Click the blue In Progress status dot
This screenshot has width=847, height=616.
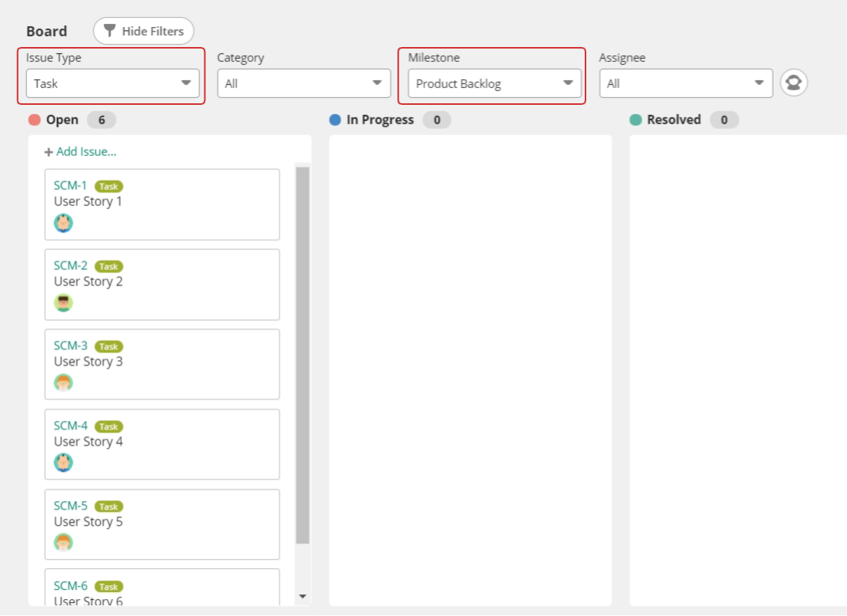334,119
